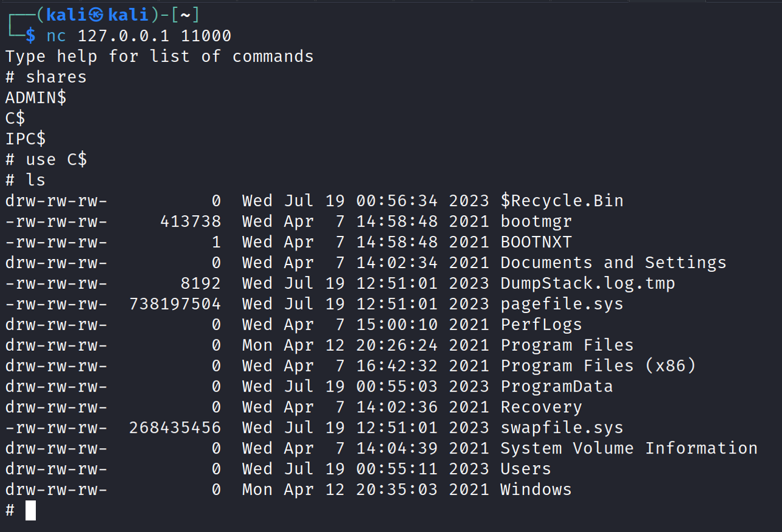Click the PerfLogs directory name
The image size is (782, 532).
[541, 325]
